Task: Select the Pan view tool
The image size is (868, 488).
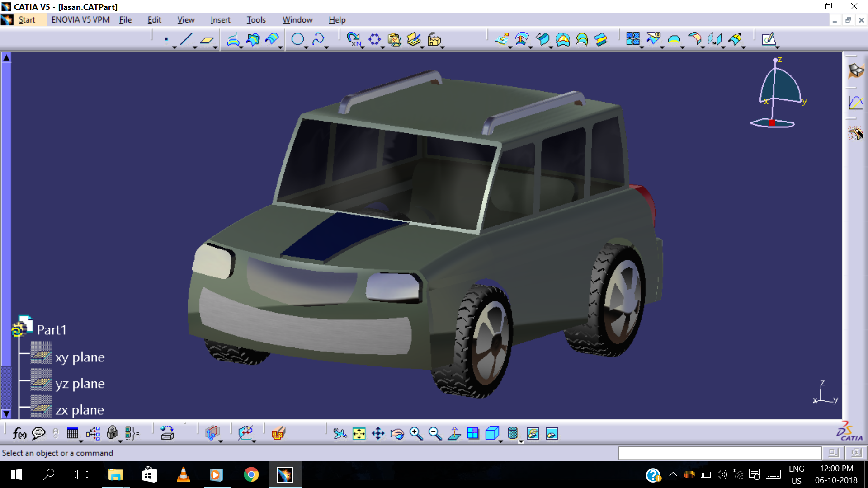Action: [x=378, y=434]
